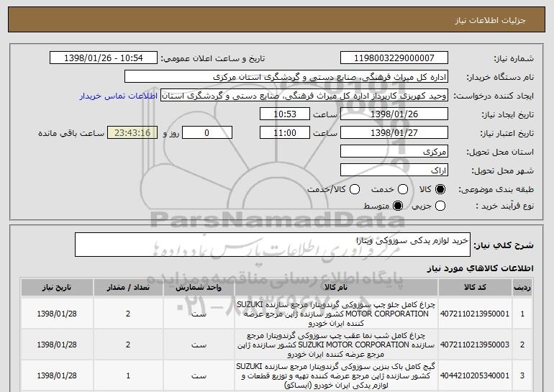Click the remaining time countdown 23:43:16
Image resolution: width=554 pixels, height=392 pixels.
coord(132,133)
